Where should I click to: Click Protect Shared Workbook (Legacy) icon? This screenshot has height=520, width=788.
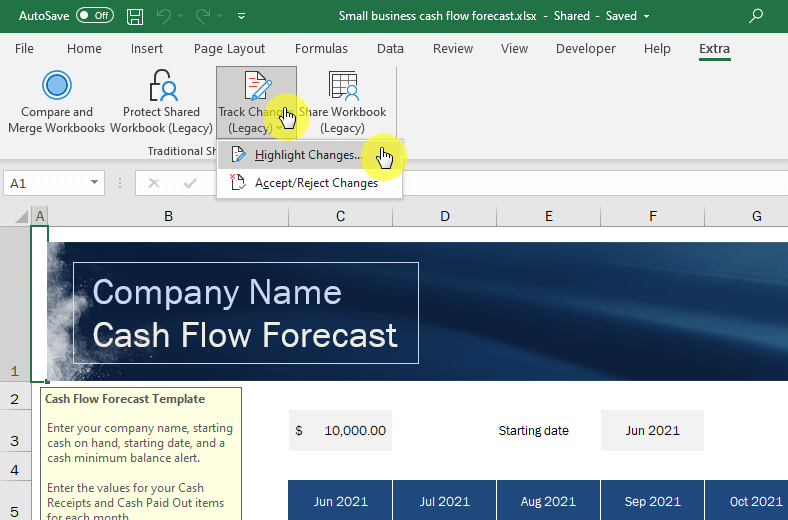click(x=163, y=85)
